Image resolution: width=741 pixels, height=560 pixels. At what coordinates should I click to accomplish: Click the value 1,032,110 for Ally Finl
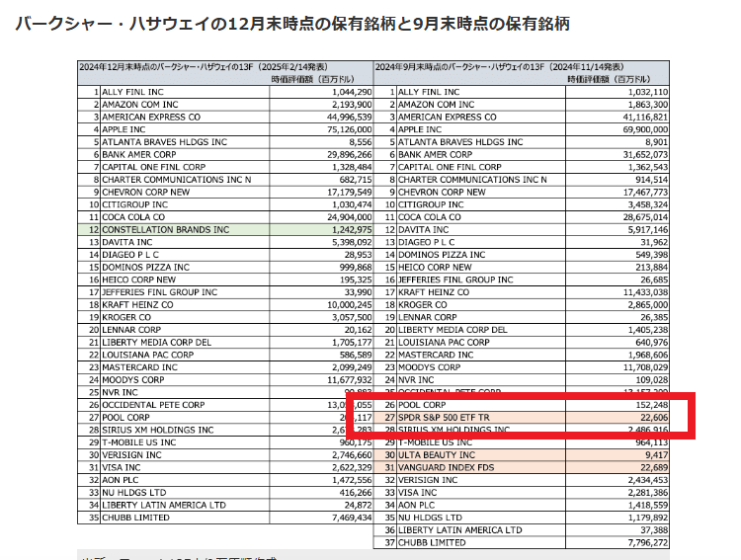(x=648, y=92)
